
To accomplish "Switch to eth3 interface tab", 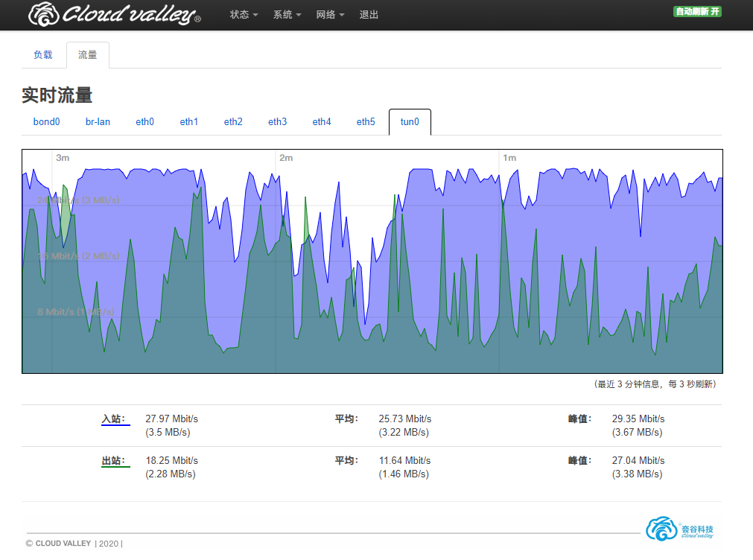I will (x=277, y=122).
